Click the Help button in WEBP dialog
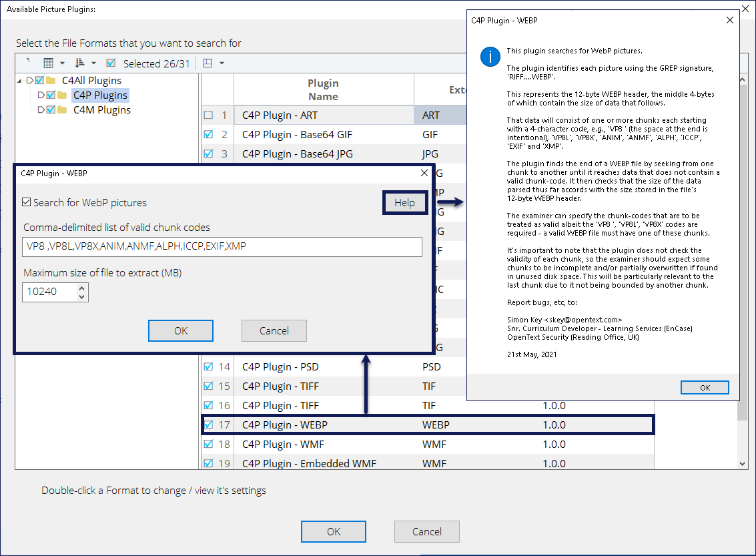 coord(404,203)
